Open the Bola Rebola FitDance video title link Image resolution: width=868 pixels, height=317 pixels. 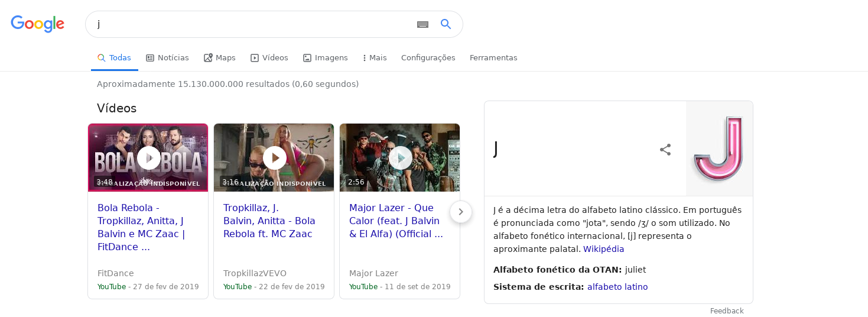tap(141, 228)
